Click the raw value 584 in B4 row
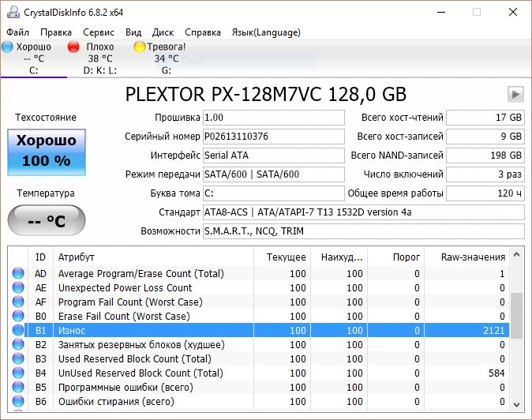This screenshot has width=532, height=420. [x=496, y=373]
